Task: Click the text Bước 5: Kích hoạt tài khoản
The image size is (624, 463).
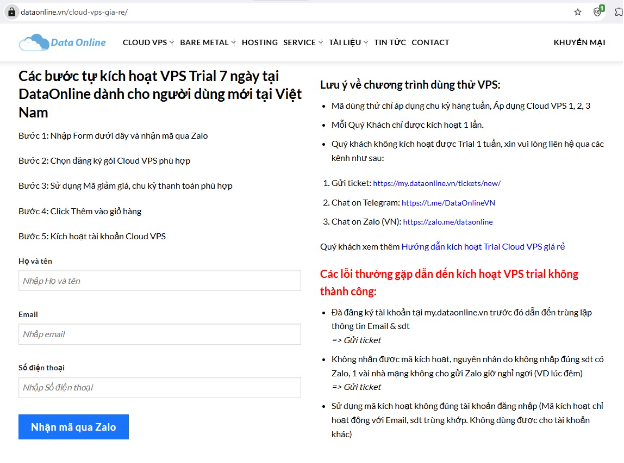Action: (92, 236)
